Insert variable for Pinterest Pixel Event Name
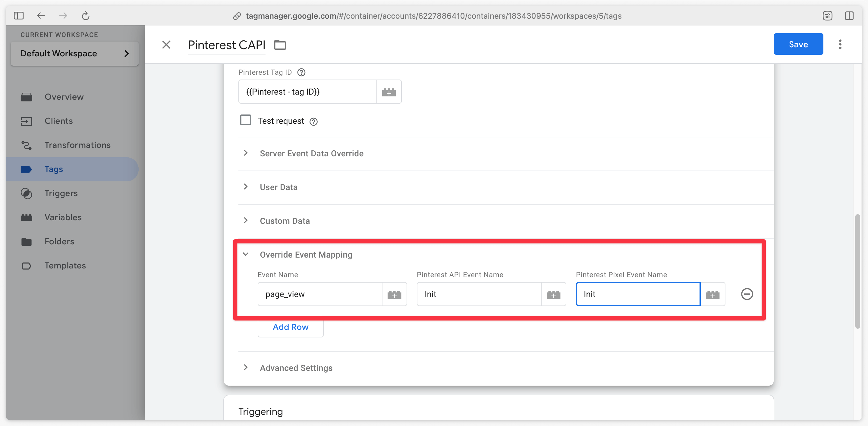Screen dimensions: 868x426 tap(712, 294)
